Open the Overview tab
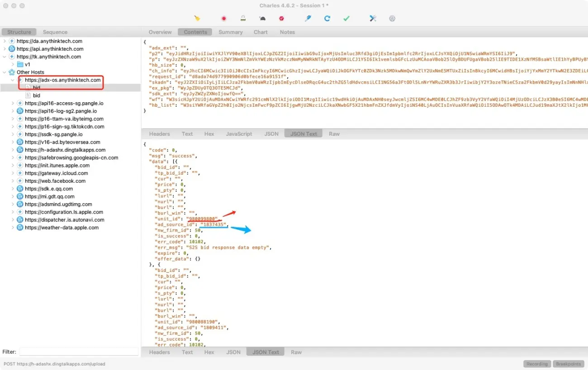This screenshot has height=370, width=588. tap(160, 32)
